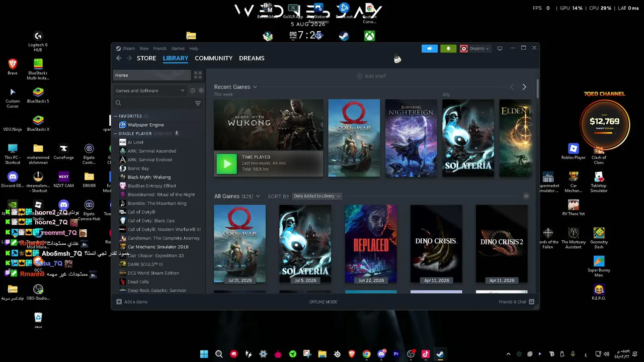This screenshot has height=362, width=644.
Task: Collapse the Single Player category
Action: [115, 134]
